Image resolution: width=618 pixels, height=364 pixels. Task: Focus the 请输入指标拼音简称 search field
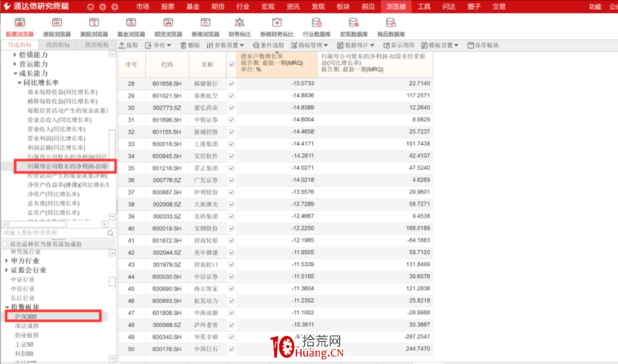point(54,233)
